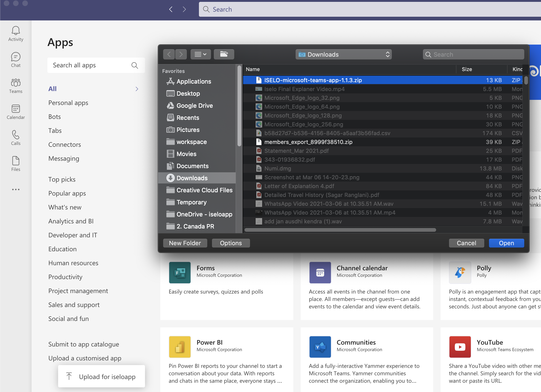Select 2. Canada PR folder
Screen dimensions: 541x392
pyautogui.click(x=197, y=226)
